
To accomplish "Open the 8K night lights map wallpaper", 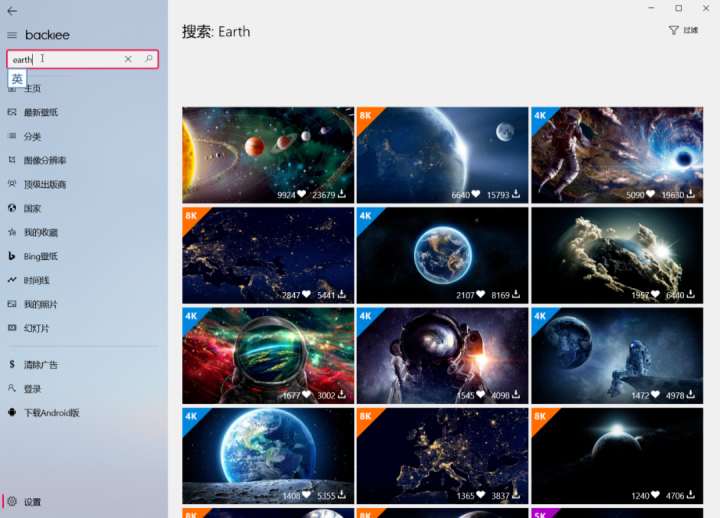I will tap(268, 255).
